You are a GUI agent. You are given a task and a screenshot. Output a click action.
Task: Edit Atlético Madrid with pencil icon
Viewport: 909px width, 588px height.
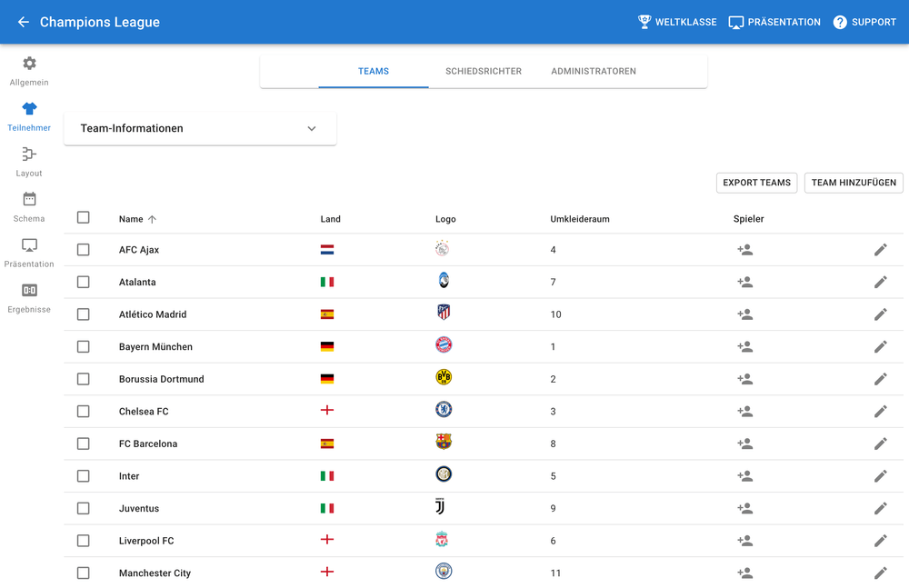[881, 314]
